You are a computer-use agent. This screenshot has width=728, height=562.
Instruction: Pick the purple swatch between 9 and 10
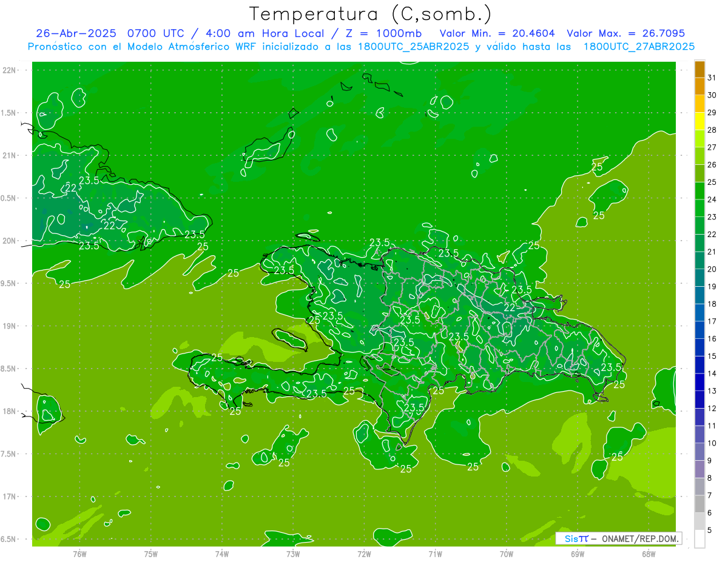pos(699,452)
